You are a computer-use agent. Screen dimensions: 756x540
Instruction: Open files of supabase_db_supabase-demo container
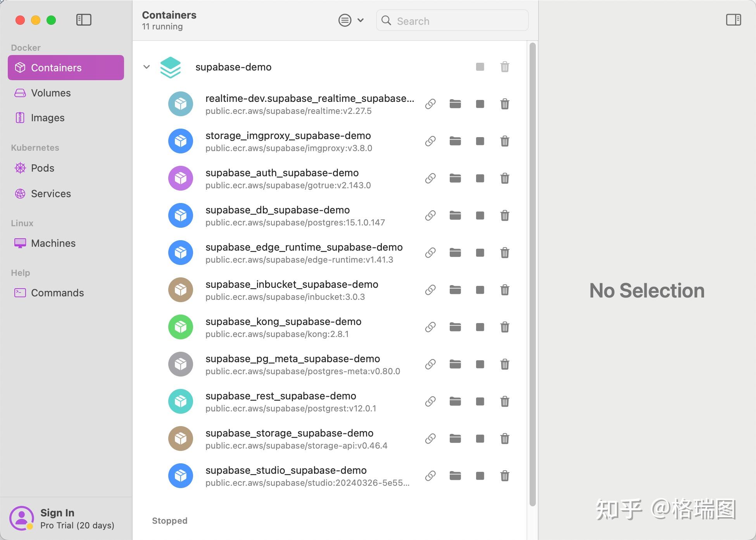455,215
